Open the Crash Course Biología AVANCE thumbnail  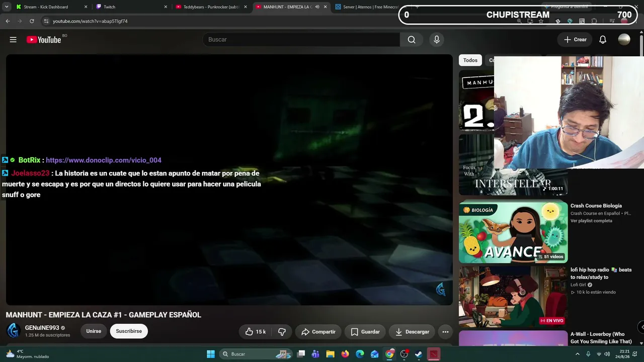click(513, 232)
